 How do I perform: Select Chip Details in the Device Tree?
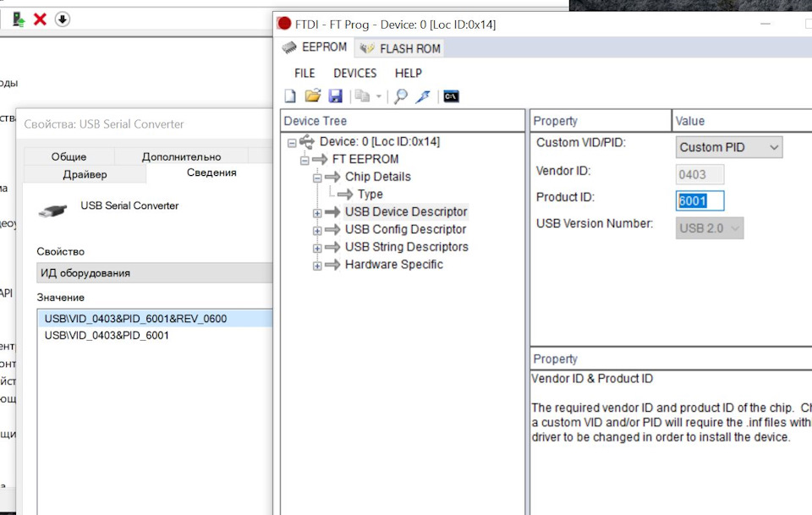(x=377, y=177)
